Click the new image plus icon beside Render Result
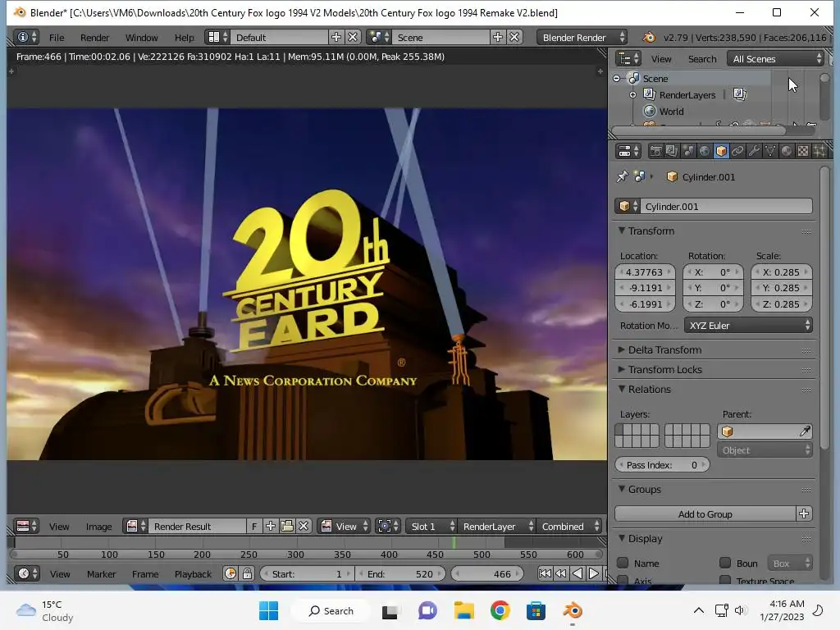Screen dimensions: 840x630 pyautogui.click(x=271, y=526)
